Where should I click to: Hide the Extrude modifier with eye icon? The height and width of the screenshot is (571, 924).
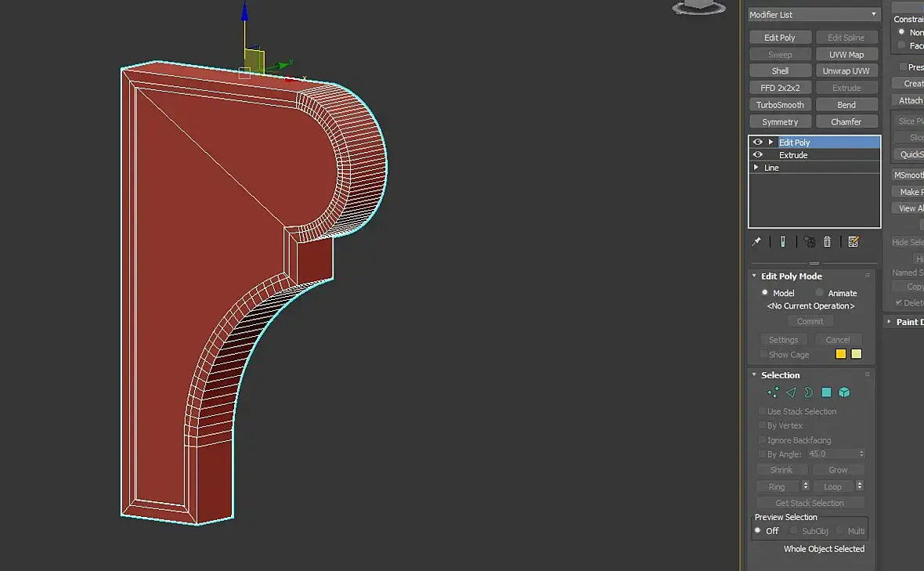pos(758,155)
